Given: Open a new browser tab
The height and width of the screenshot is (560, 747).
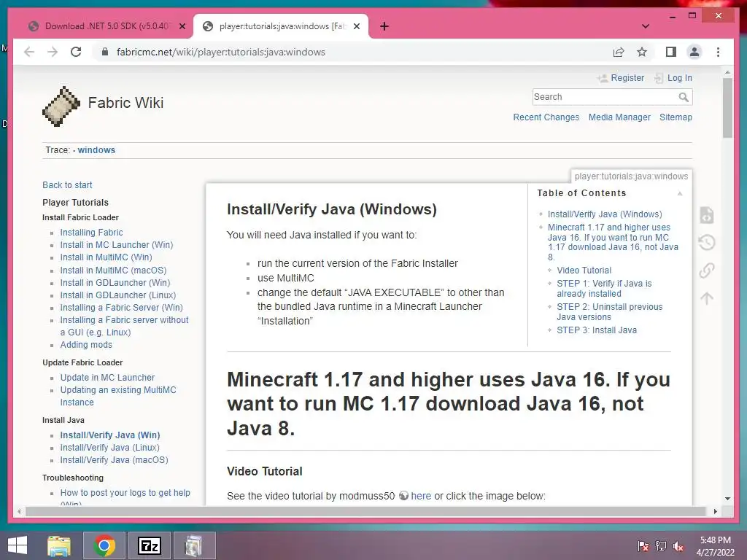Looking at the screenshot, I should tap(384, 26).
